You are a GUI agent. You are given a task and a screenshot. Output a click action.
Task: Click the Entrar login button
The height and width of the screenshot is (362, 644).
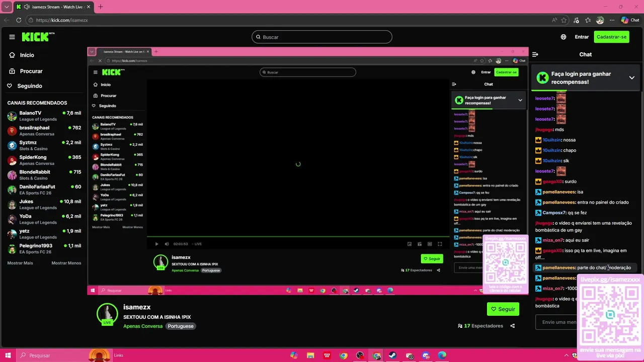pos(582,37)
